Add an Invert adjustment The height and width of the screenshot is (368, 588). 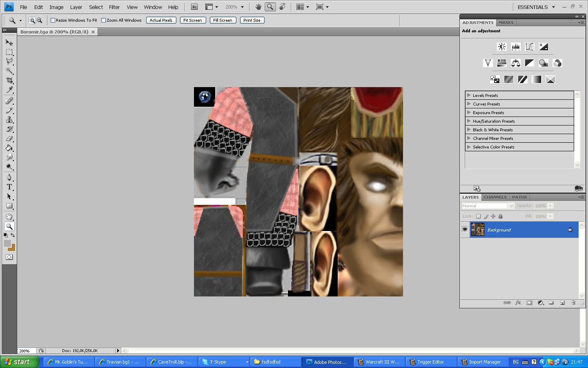(x=495, y=79)
